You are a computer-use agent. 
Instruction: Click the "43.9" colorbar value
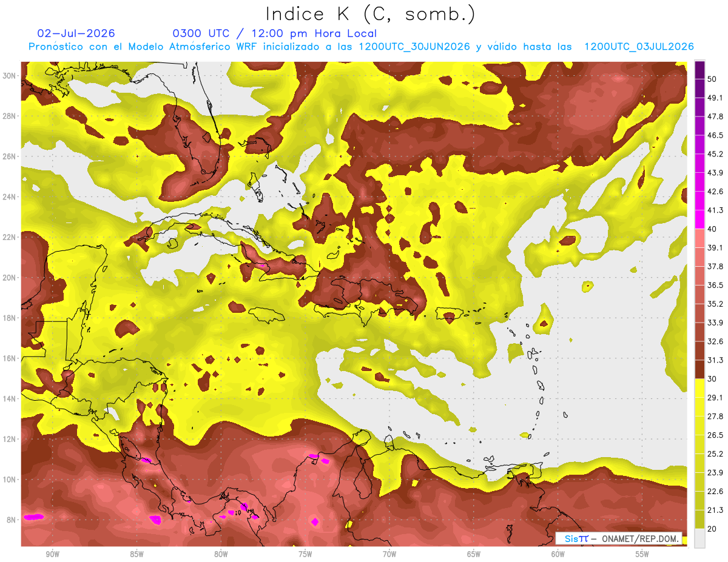715,173
